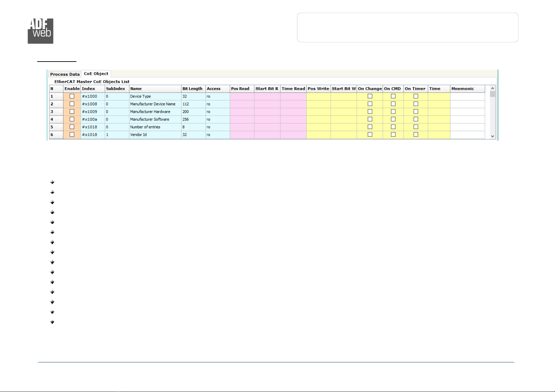Viewport: 555px width, 392px height.
Task: Click the Access column header
Action: click(218, 89)
